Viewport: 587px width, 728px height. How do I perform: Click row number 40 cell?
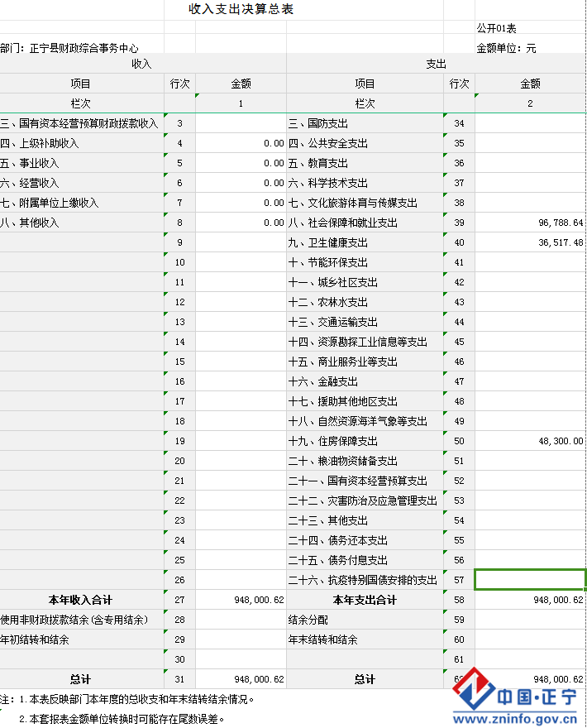[x=459, y=243]
